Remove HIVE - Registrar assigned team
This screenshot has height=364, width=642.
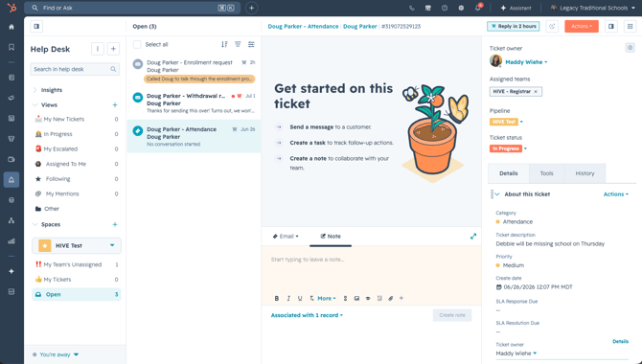coord(536,91)
